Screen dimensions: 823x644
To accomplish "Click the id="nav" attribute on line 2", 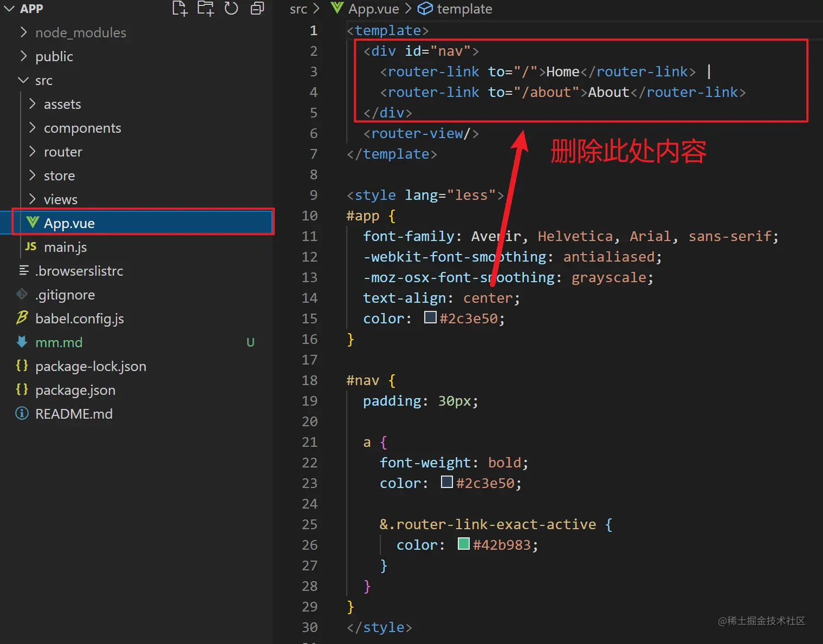I will point(438,51).
